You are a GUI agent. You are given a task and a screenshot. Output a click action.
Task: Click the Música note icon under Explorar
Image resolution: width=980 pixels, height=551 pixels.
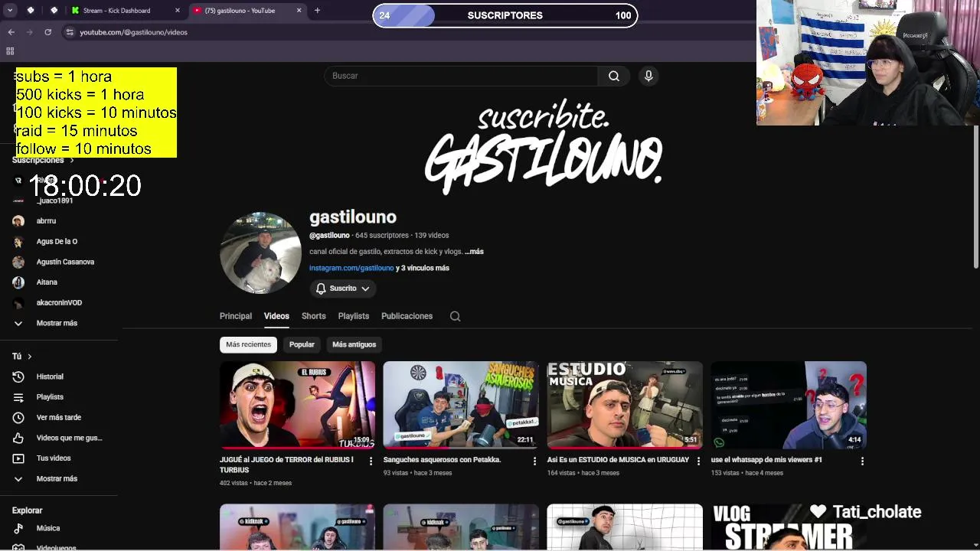[x=18, y=528]
